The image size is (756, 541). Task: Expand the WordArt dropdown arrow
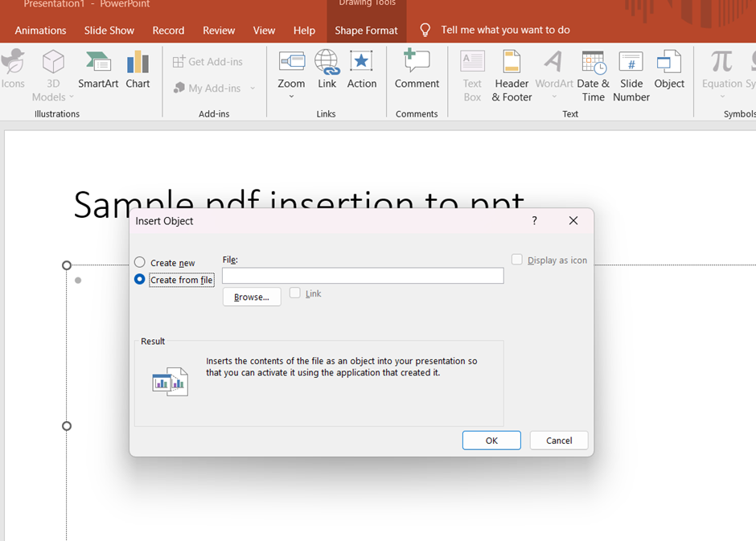(x=554, y=96)
